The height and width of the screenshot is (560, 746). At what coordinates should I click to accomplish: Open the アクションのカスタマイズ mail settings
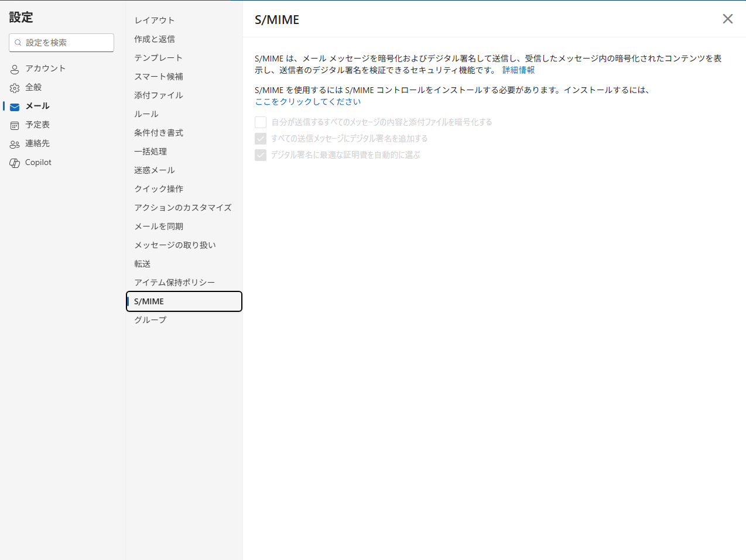pyautogui.click(x=184, y=208)
